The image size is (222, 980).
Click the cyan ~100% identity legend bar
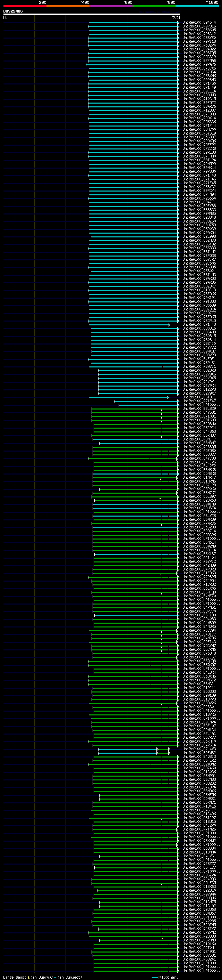[x=197, y=6]
